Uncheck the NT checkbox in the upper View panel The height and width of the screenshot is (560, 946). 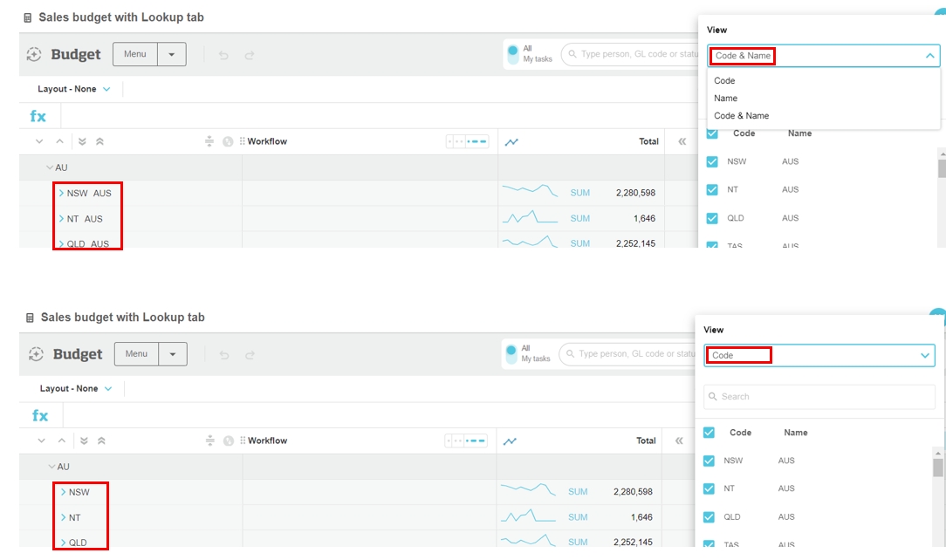[712, 190]
